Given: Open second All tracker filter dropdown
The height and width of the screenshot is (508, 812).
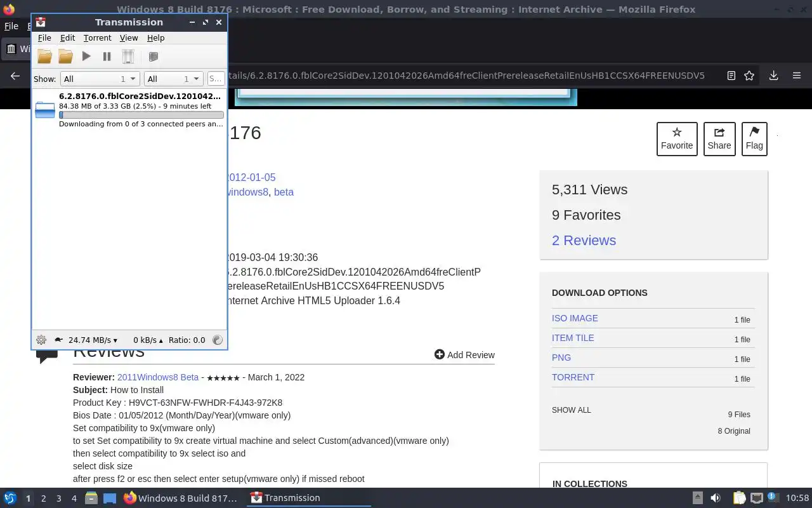Looking at the screenshot, I should [173, 79].
